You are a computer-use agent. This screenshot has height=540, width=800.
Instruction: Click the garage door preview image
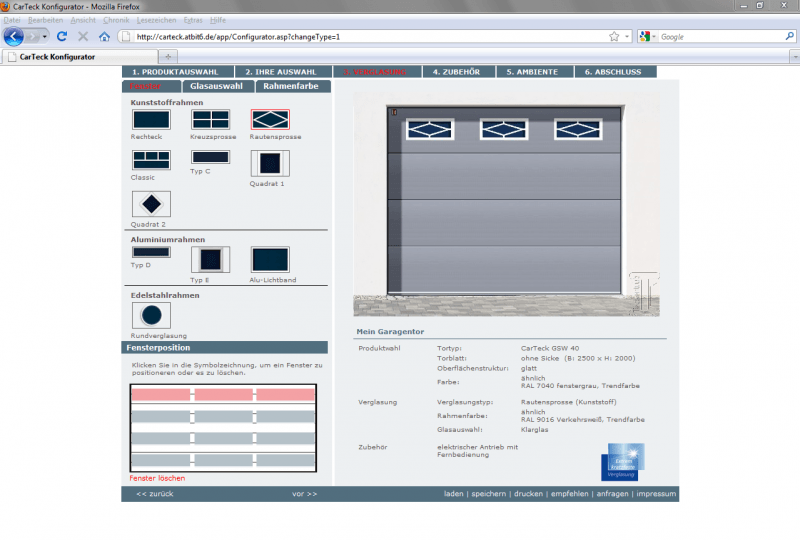506,204
